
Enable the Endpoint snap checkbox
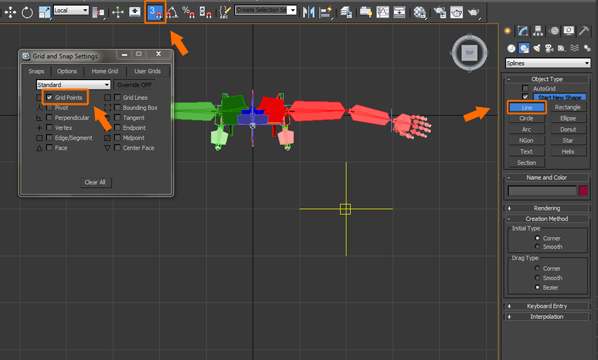pyautogui.click(x=117, y=127)
